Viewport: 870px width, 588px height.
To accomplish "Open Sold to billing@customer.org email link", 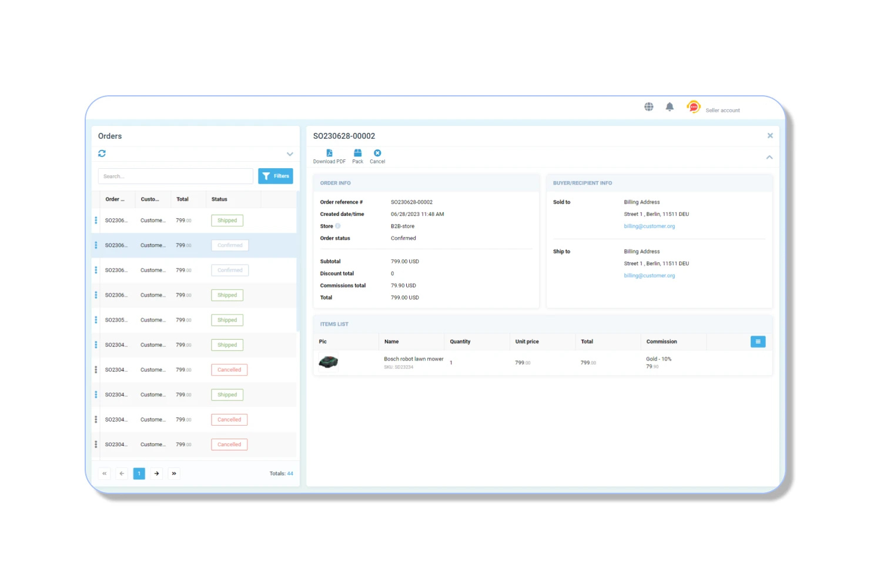I will (x=649, y=226).
